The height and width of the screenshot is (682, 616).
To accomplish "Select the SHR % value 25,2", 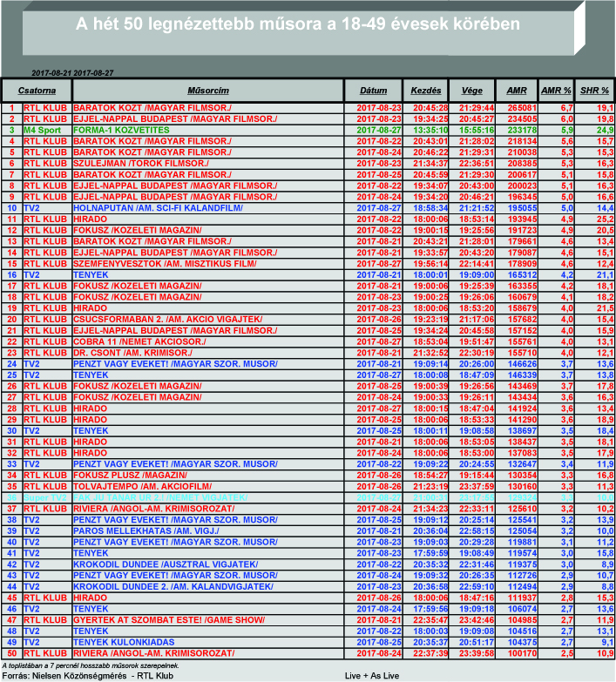I will [x=605, y=219].
